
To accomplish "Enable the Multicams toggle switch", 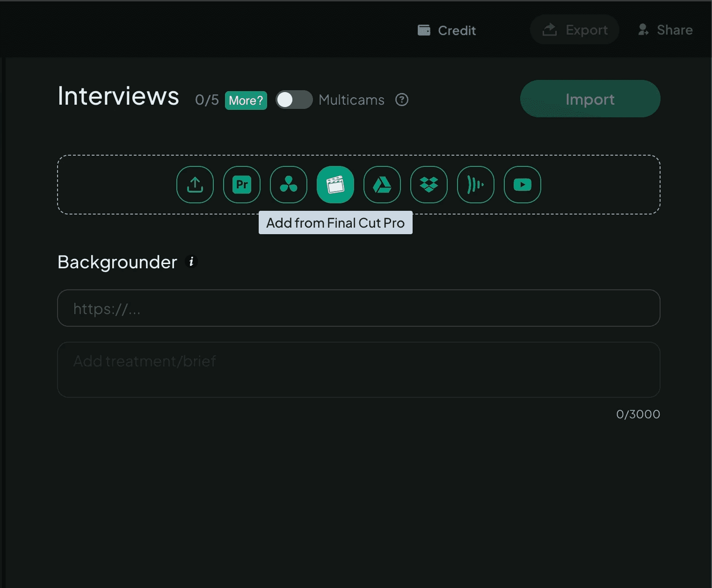I will click(x=294, y=100).
